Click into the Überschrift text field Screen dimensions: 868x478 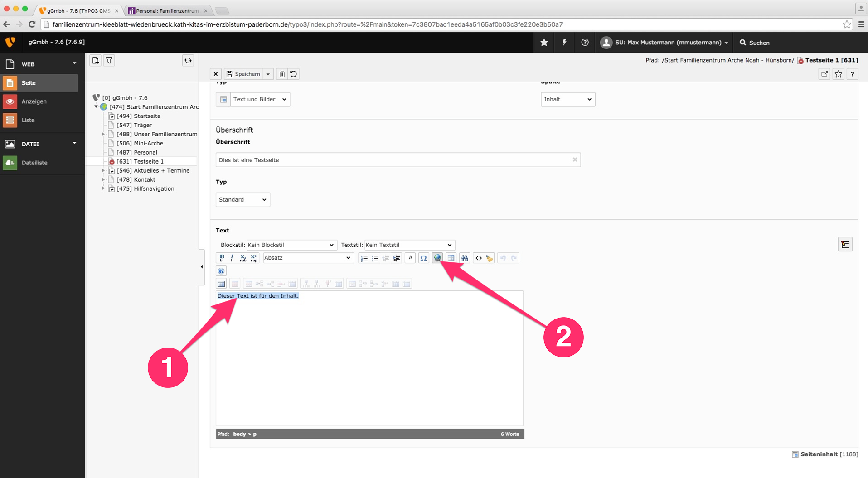pos(393,160)
